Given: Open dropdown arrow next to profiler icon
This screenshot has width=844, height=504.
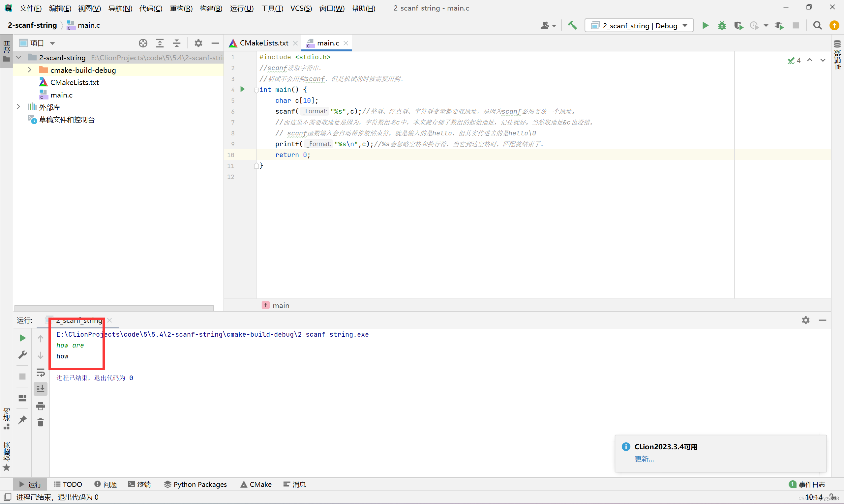Looking at the screenshot, I should 766,25.
